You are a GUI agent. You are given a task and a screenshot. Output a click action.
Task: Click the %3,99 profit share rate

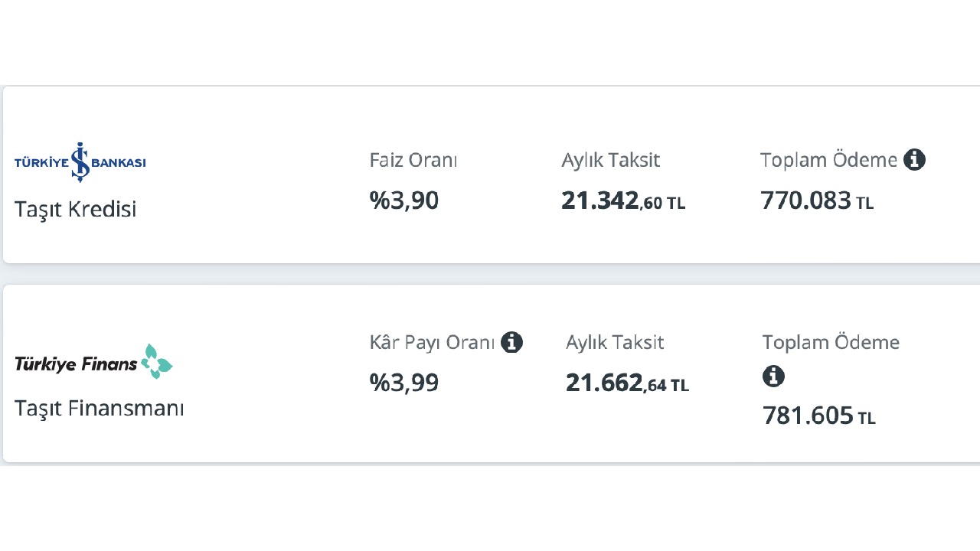[404, 383]
